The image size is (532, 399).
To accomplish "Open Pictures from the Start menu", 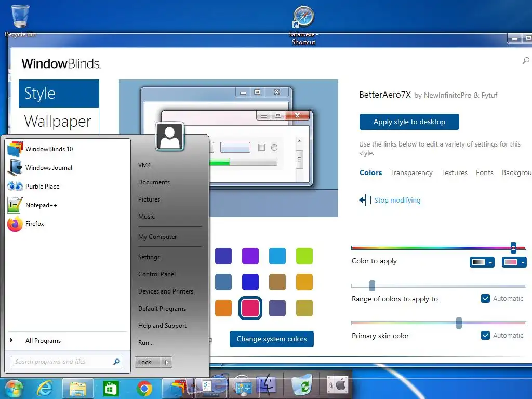I will [149, 199].
